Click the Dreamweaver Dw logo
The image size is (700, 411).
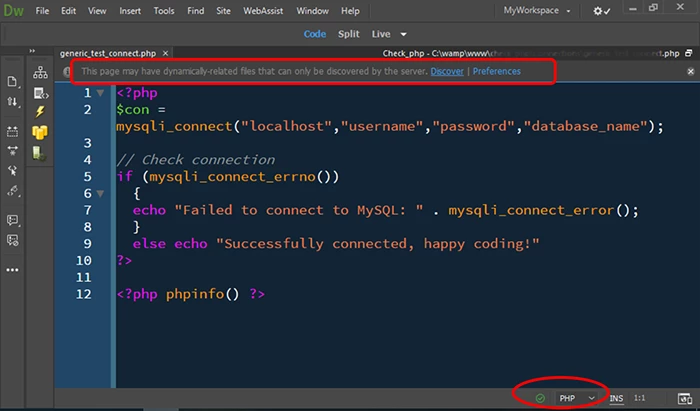[x=13, y=11]
